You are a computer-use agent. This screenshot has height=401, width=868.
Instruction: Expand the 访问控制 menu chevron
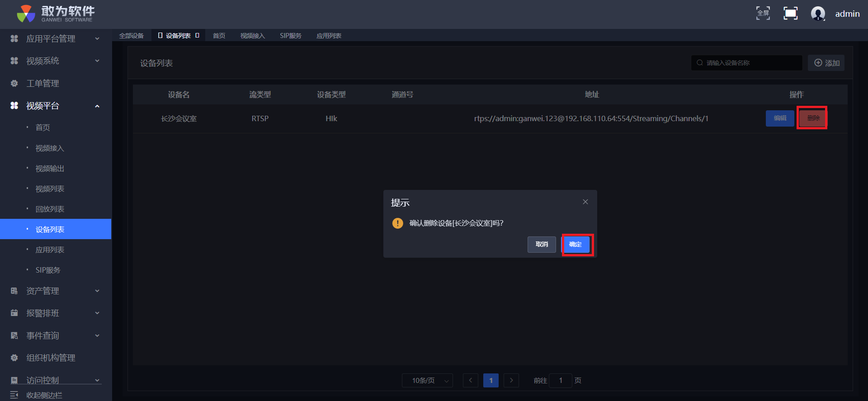[x=97, y=380]
